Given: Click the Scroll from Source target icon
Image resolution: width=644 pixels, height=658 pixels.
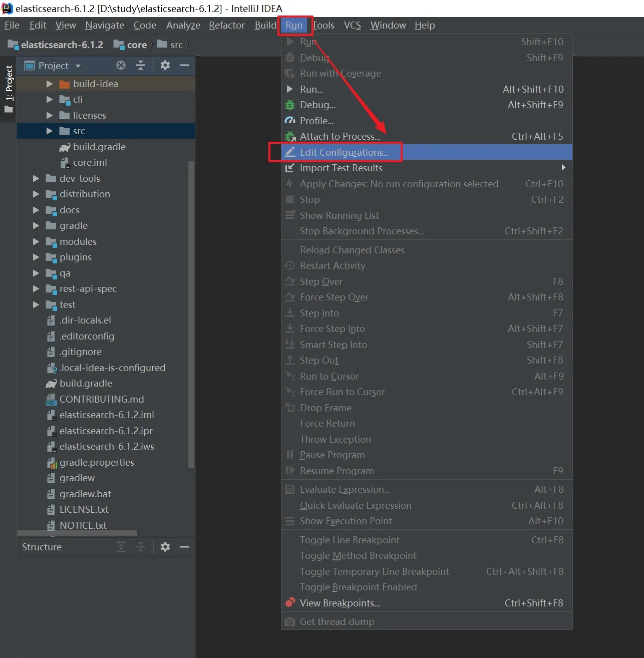Looking at the screenshot, I should tap(121, 65).
